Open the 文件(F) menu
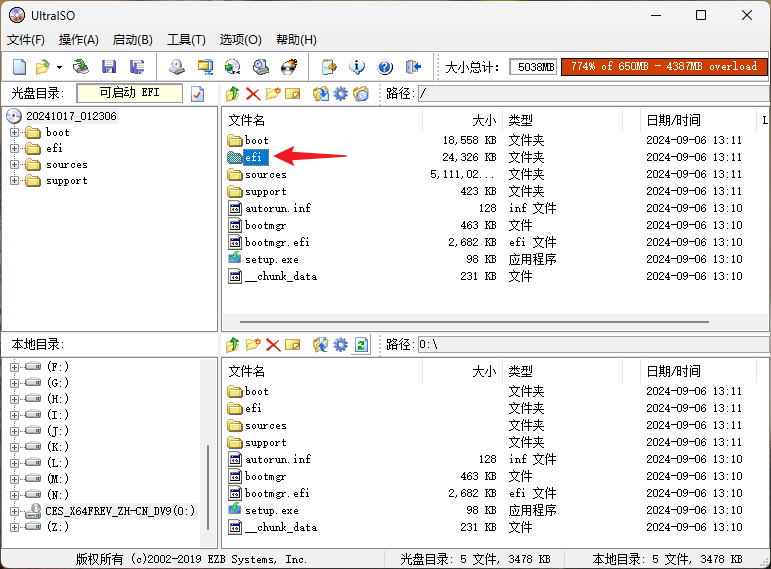 pyautogui.click(x=26, y=40)
